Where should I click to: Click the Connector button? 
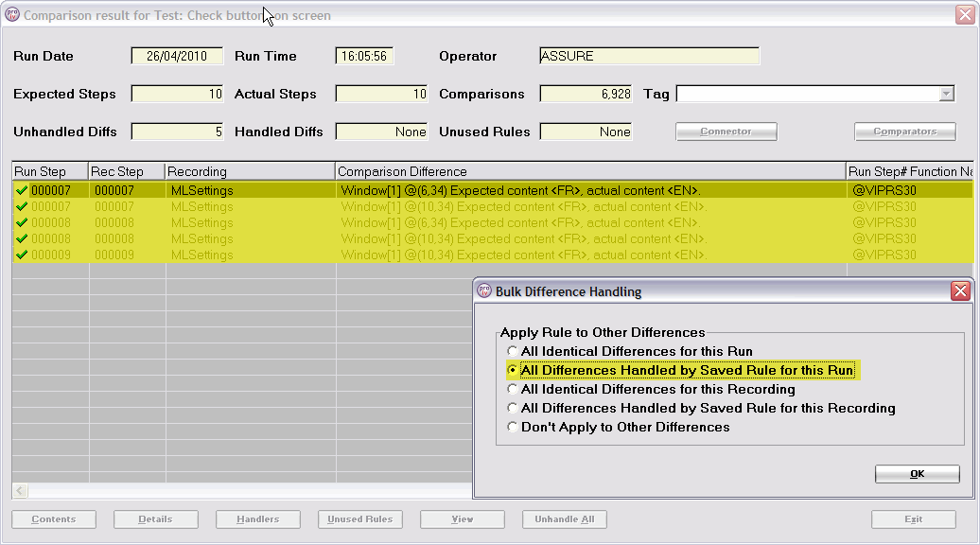point(726,132)
